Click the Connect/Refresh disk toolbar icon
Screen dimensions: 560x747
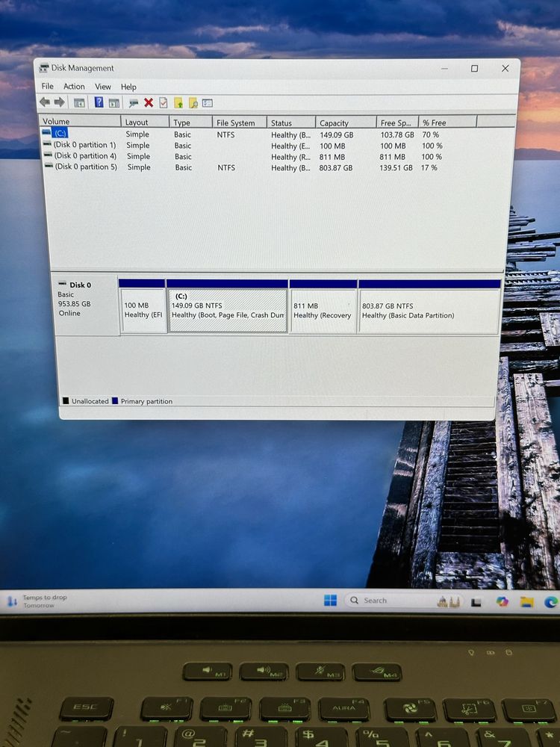tap(134, 103)
